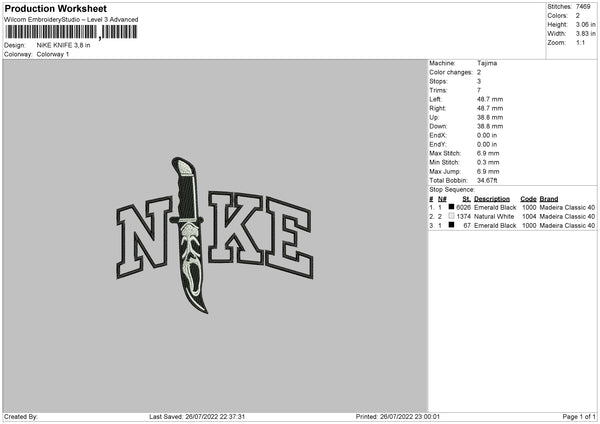This screenshot has width=600, height=424.
Task: Click the Emerald Black swatch in row 3
Action: pyautogui.click(x=451, y=225)
